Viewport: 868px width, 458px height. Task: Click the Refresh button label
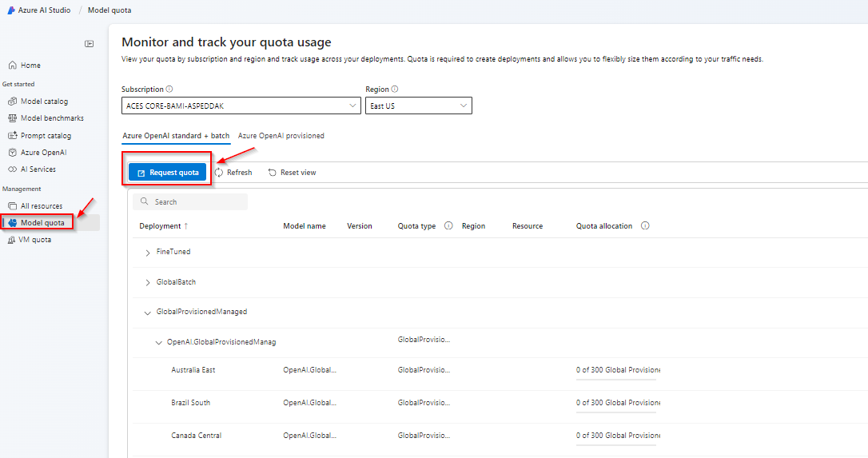click(x=239, y=173)
